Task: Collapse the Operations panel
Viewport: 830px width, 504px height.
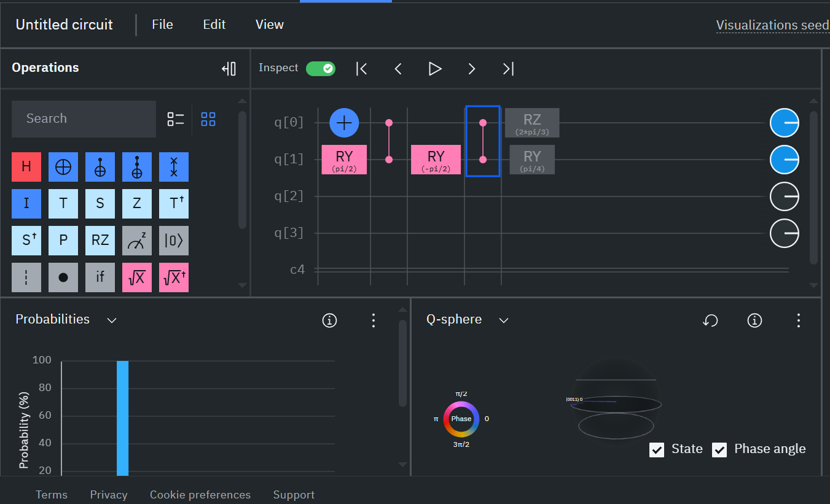Action: click(x=229, y=68)
